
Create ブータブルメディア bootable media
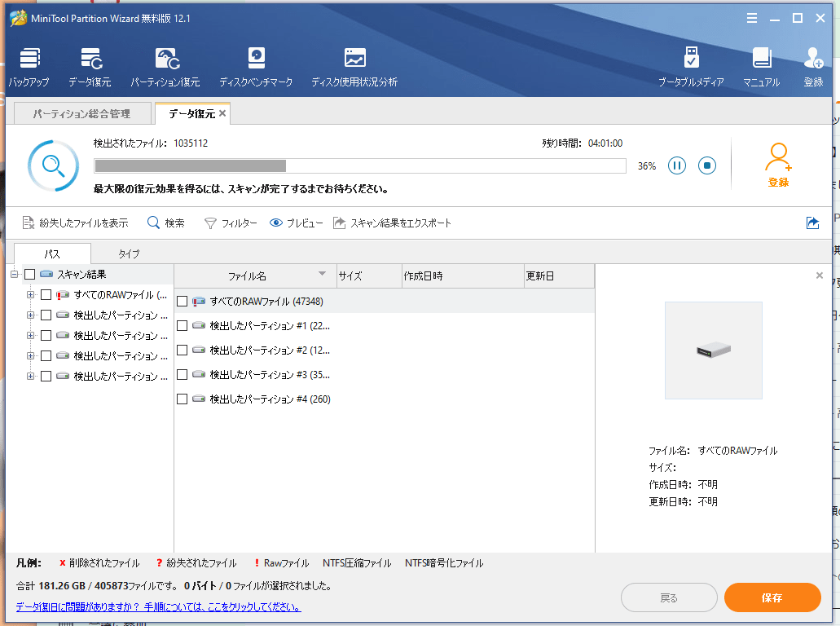(x=691, y=67)
